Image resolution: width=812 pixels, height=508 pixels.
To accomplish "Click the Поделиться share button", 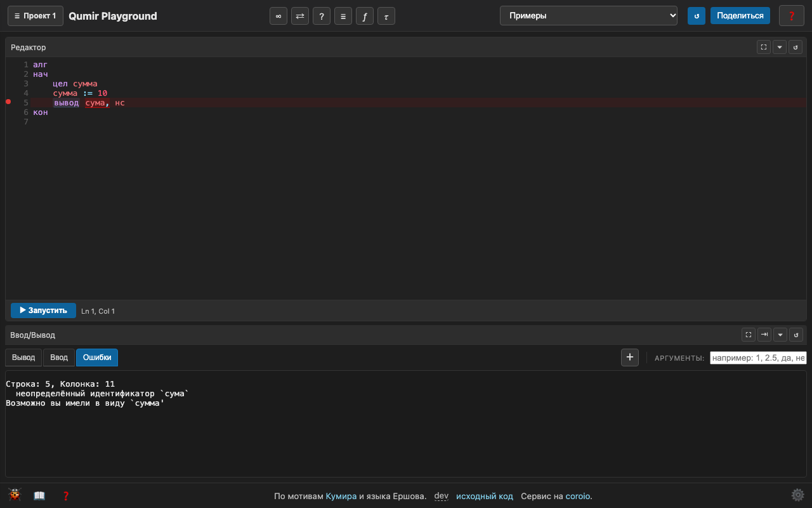I will [740, 16].
